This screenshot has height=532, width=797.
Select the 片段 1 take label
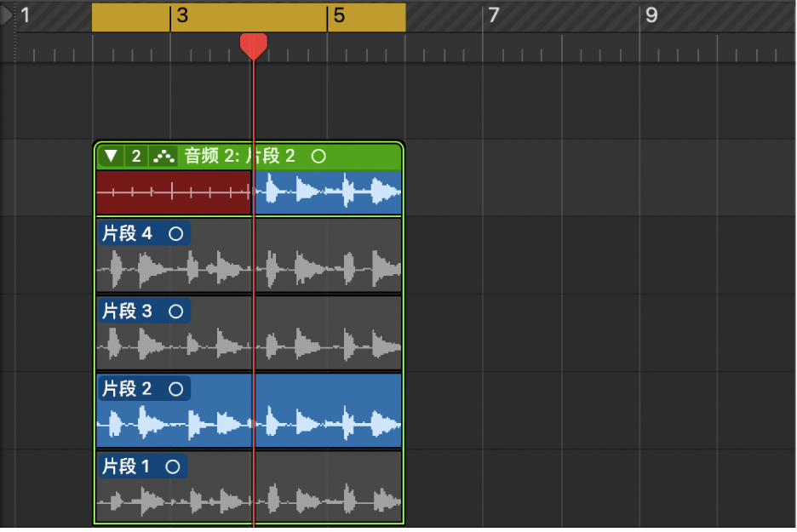click(125, 466)
